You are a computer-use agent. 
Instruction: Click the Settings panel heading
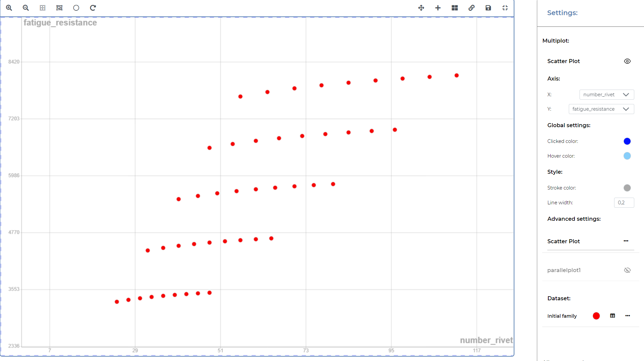click(562, 13)
